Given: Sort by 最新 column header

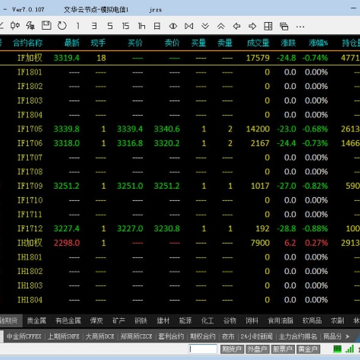Looking at the screenshot, I should pyautogui.click(x=72, y=43).
